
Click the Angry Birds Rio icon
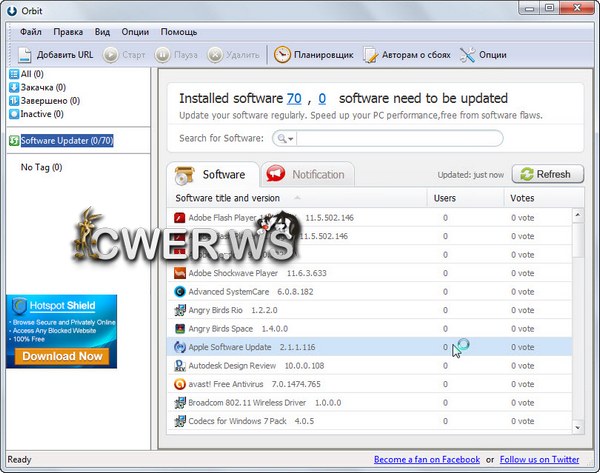click(180, 311)
